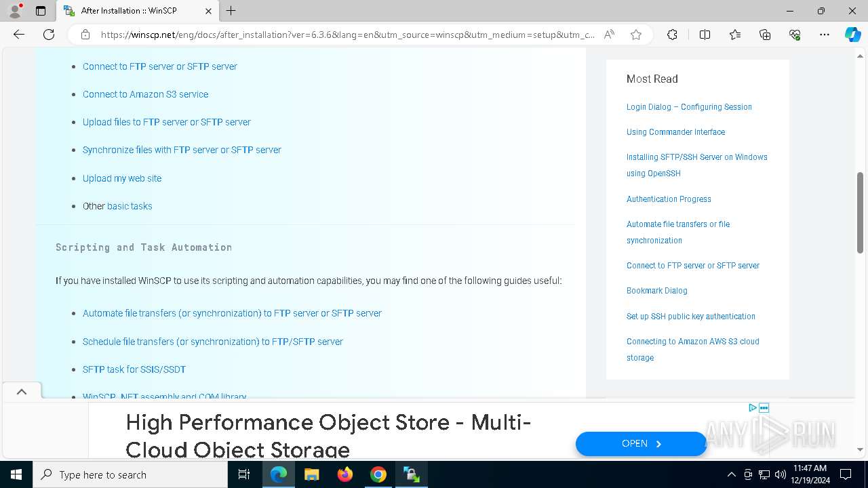Go back to the previous page

[19, 35]
